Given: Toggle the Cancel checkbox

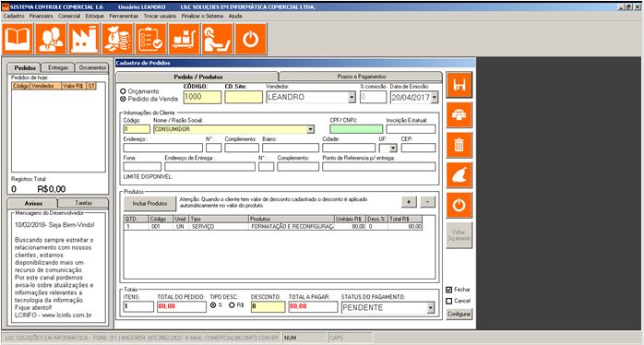Looking at the screenshot, I should point(449,301).
